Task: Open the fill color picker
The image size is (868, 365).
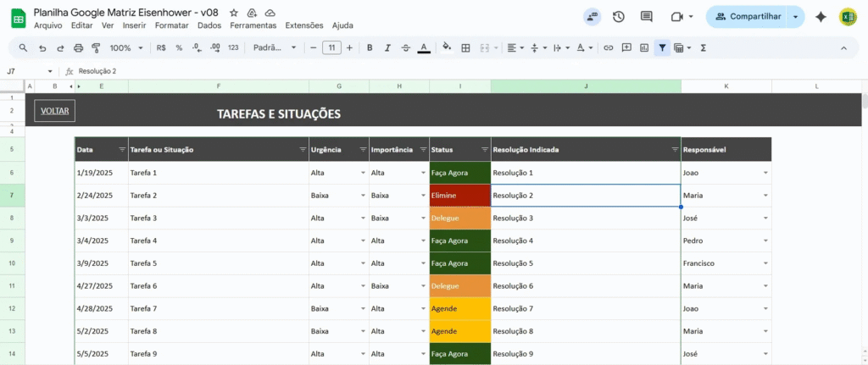Action: coord(447,47)
